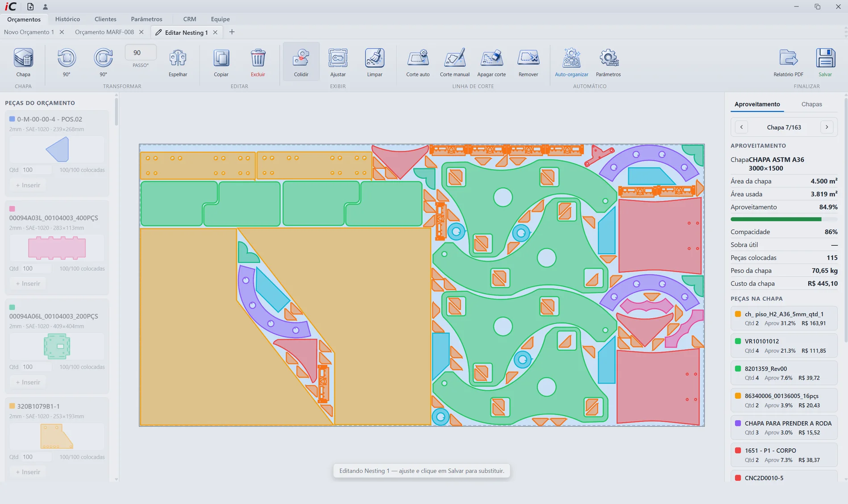Open the Parâmetros gear tool

(x=608, y=62)
